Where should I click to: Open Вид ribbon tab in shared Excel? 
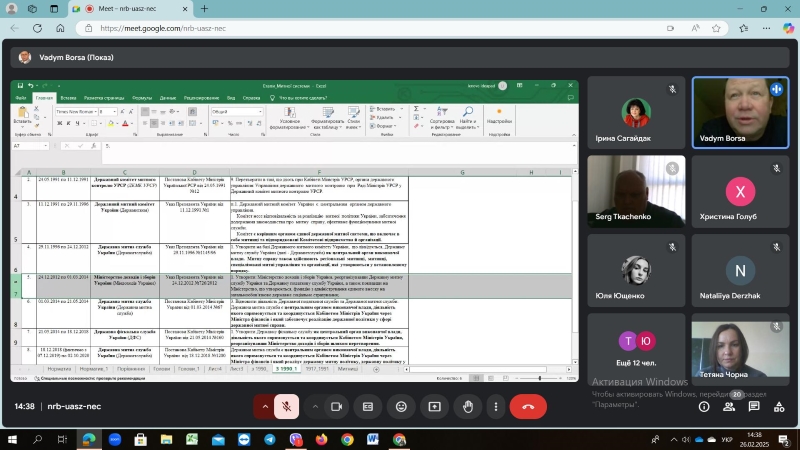[x=231, y=97]
